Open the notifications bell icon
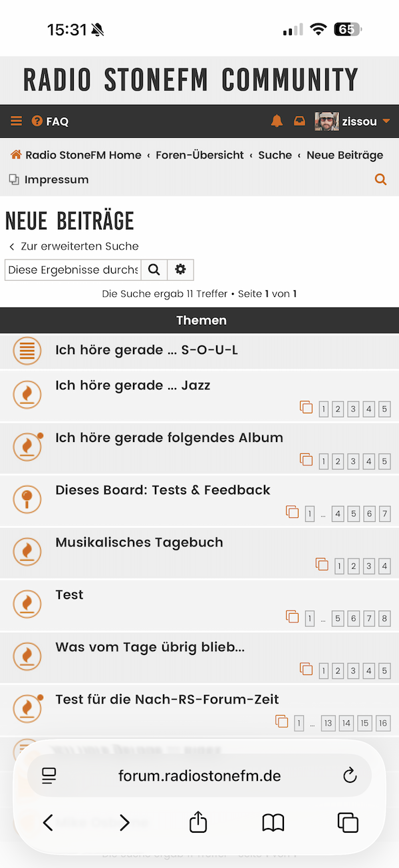The image size is (399, 868). [277, 121]
